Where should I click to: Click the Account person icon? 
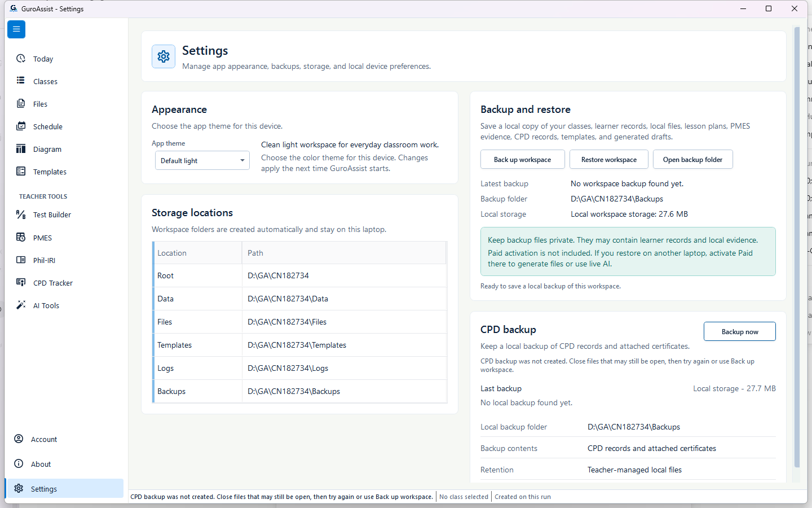click(x=19, y=439)
